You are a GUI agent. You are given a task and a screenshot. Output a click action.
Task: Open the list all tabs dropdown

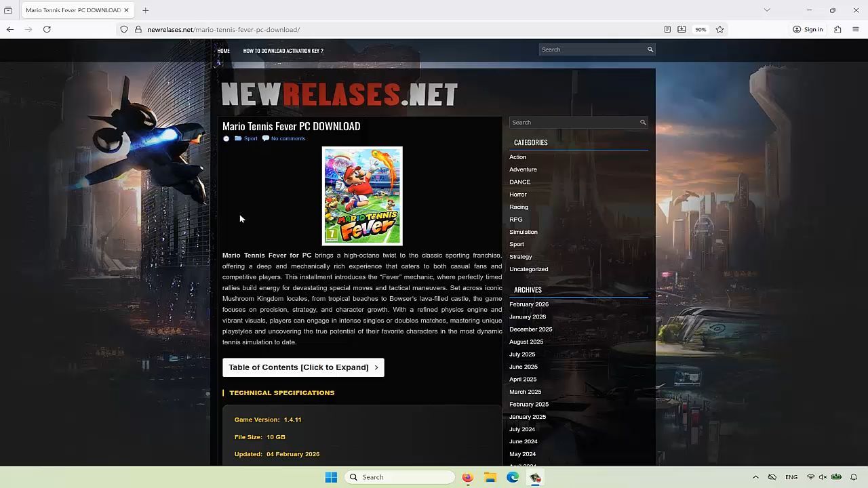[767, 10]
